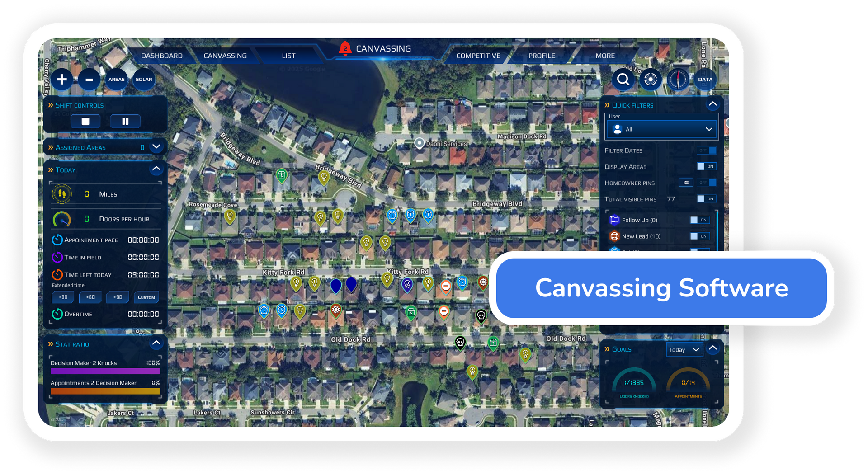Image resolution: width=868 pixels, height=475 pixels.
Task: Open the map search magnifier tool
Action: pos(623,80)
